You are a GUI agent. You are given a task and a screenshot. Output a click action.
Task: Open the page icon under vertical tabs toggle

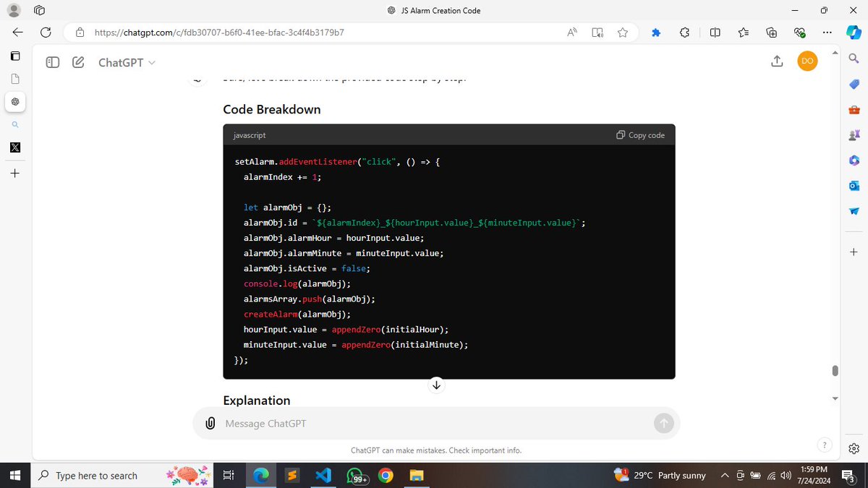coord(15,78)
